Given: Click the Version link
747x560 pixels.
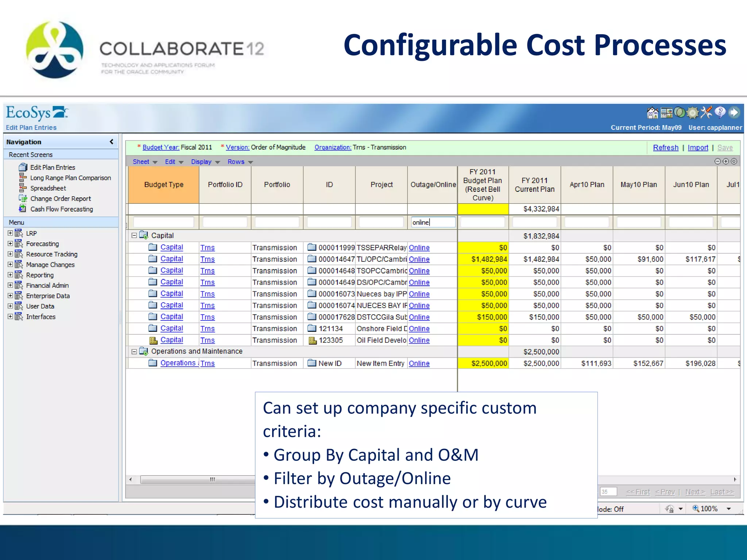Looking at the screenshot, I should pos(237,147).
